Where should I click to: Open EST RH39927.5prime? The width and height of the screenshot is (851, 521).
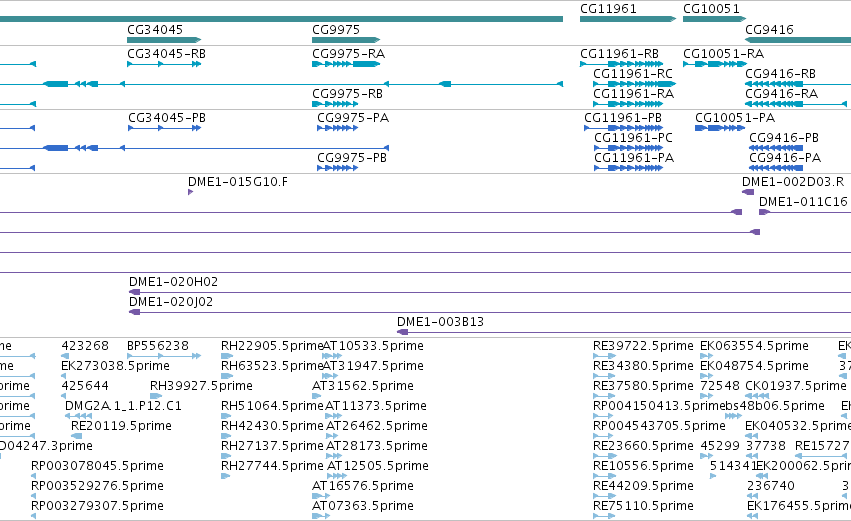(201, 386)
